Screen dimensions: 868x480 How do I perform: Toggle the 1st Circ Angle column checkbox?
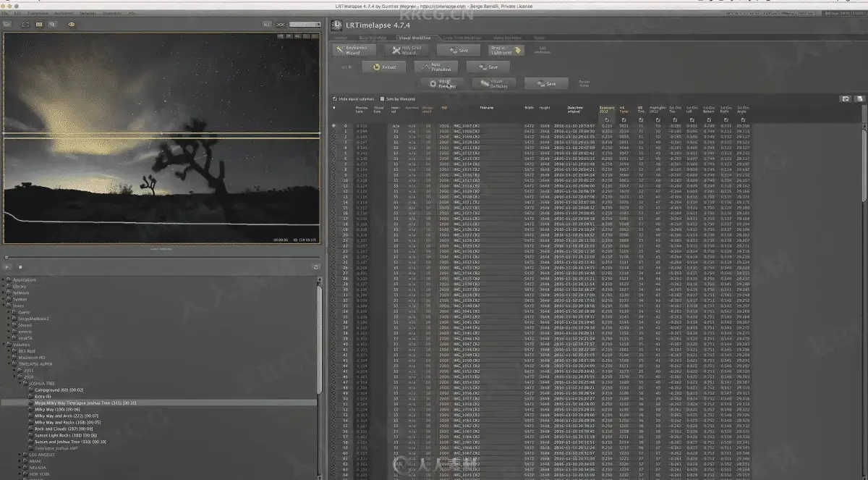[x=743, y=119]
